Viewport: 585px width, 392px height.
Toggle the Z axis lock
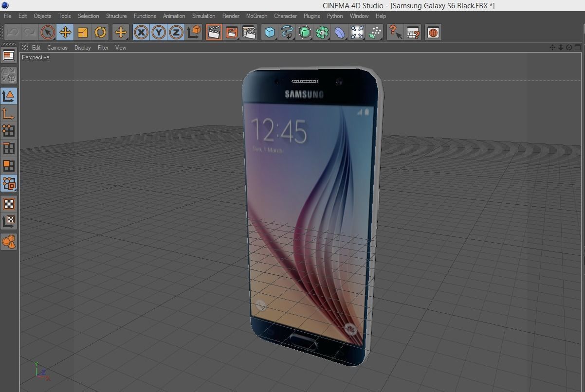[x=176, y=33]
